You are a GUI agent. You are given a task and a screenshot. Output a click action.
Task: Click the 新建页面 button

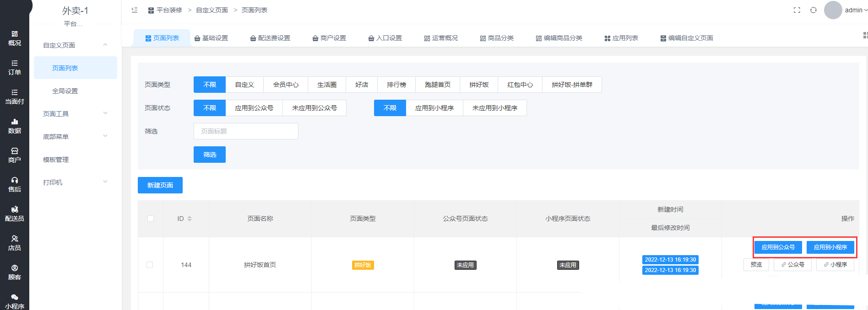(160, 185)
